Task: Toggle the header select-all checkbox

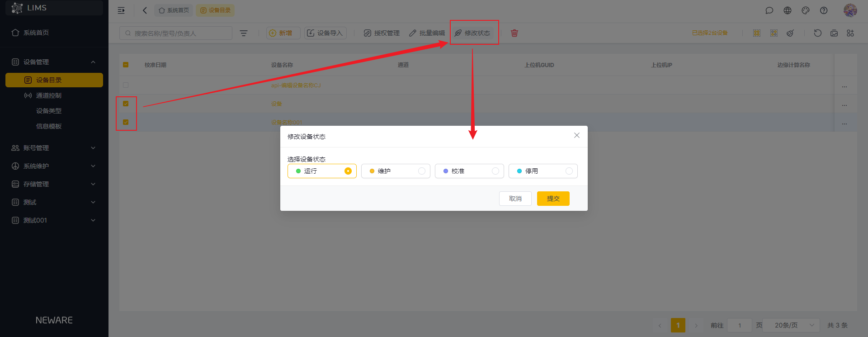Action: tap(126, 65)
